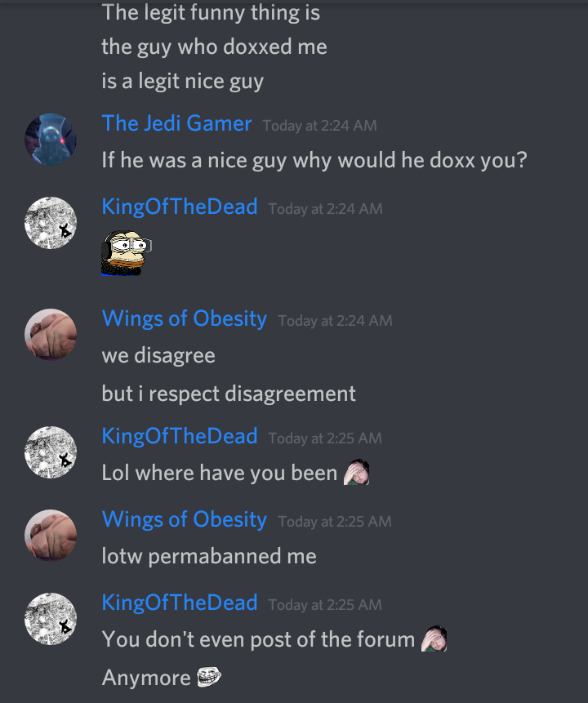Screen dimensions: 588x703
Task: Open The Jedi Gamer's avatar profile
Action: pyautogui.click(x=51, y=139)
